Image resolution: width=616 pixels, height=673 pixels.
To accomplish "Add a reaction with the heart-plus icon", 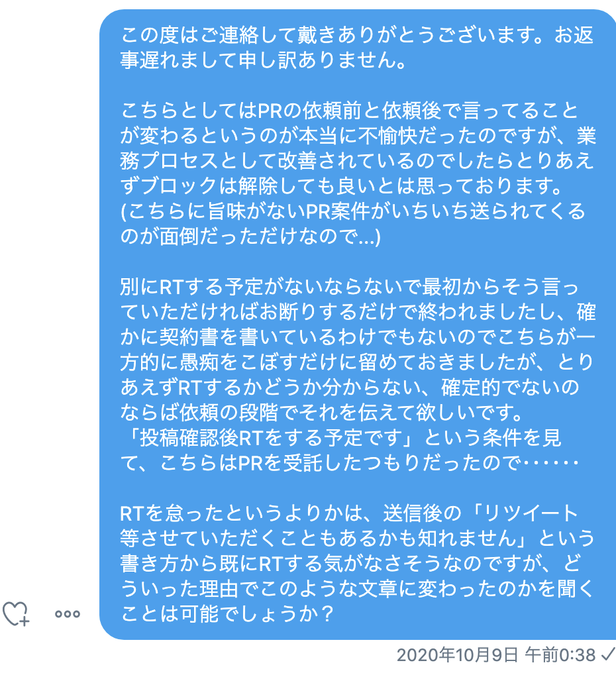I will tap(17, 613).
